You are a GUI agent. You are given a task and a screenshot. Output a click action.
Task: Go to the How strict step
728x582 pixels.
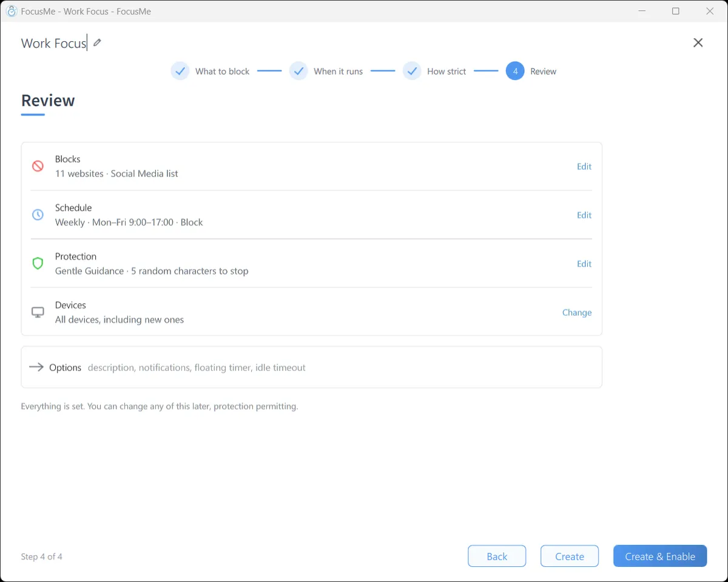447,72
